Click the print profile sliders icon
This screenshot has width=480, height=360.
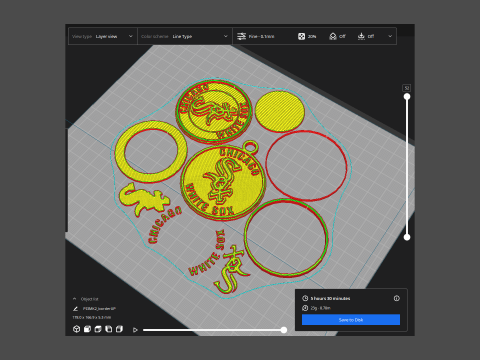coord(241,36)
